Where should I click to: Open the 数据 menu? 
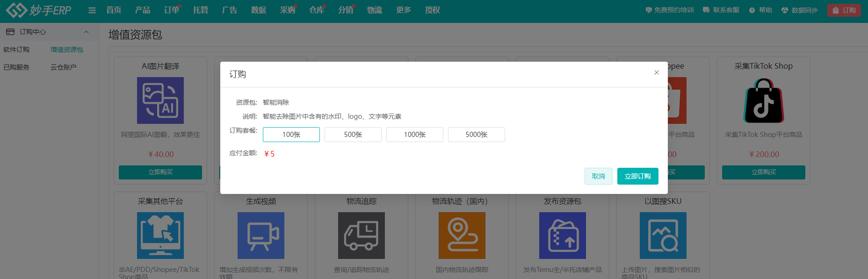click(x=259, y=10)
